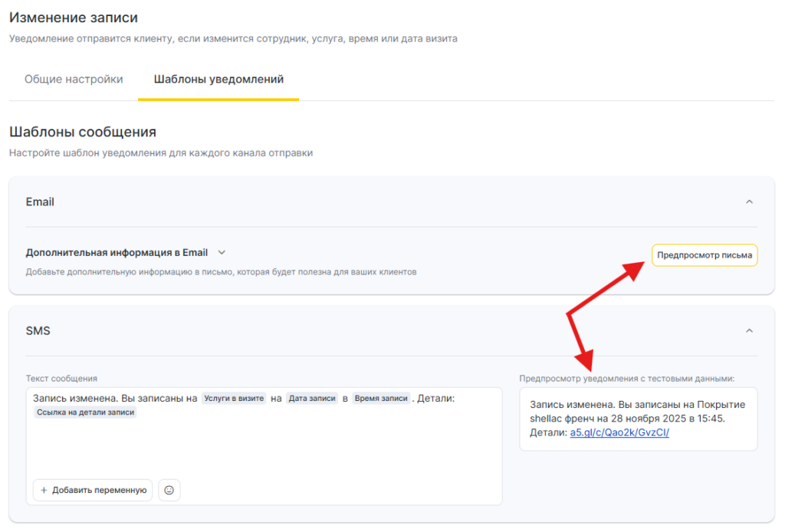Click 'Предпросмотр уведомления с тестовыми данными' label

(627, 378)
